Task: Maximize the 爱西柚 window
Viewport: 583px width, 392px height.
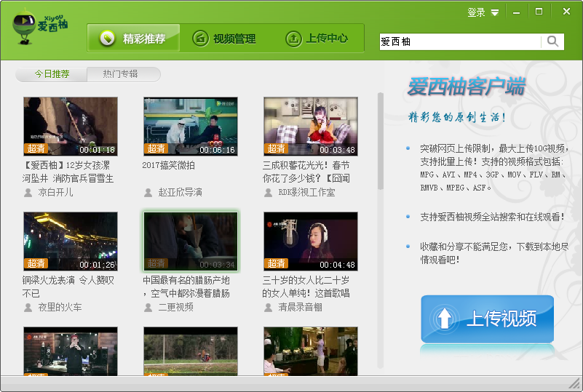Action: [539, 12]
